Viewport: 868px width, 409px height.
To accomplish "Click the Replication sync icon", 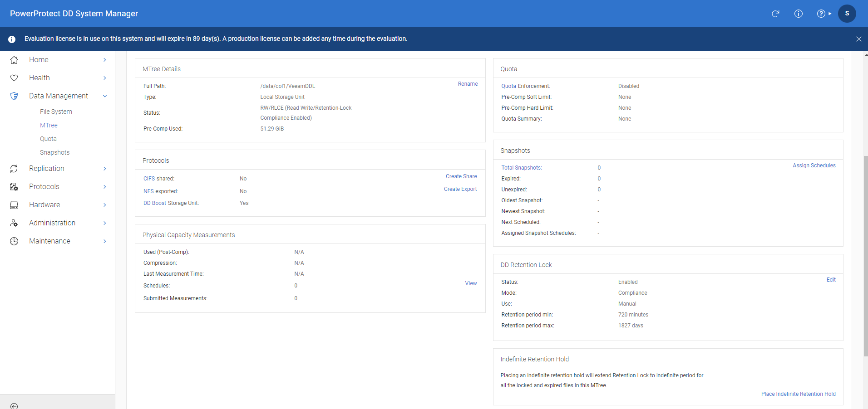I will pyautogui.click(x=14, y=169).
